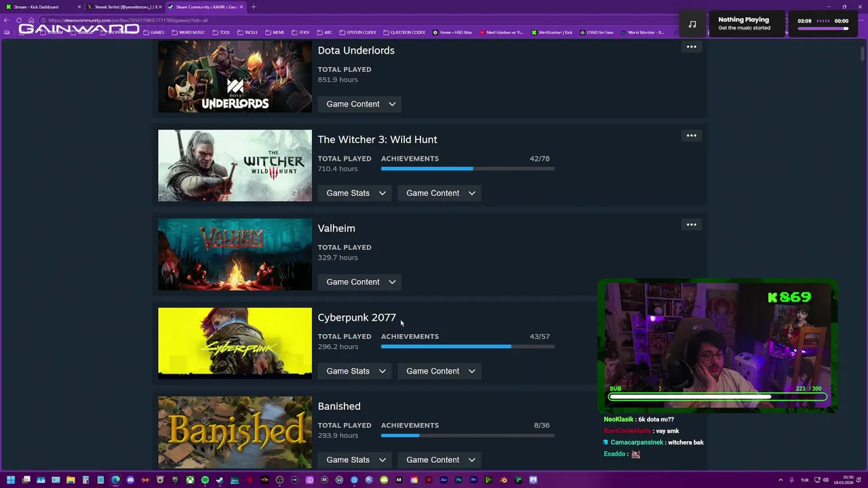The width and height of the screenshot is (868, 488).
Task: Expand Game Content for The Witcher 3
Action: (x=440, y=193)
